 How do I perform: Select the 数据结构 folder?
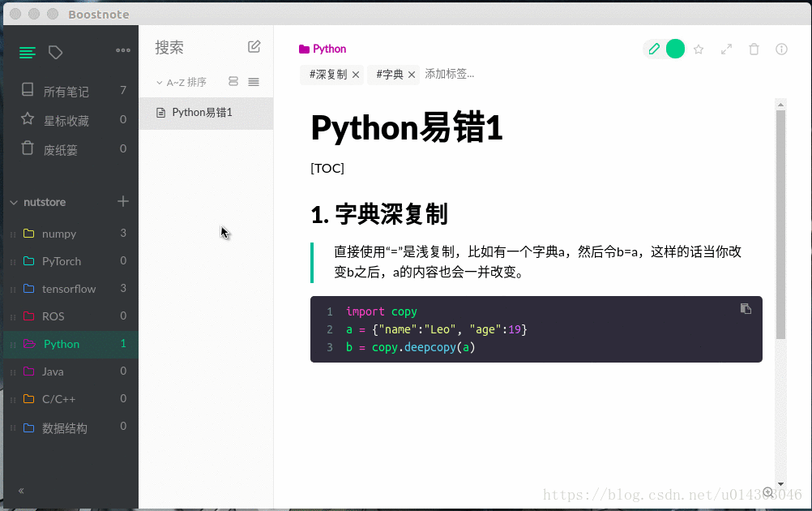[x=71, y=427]
